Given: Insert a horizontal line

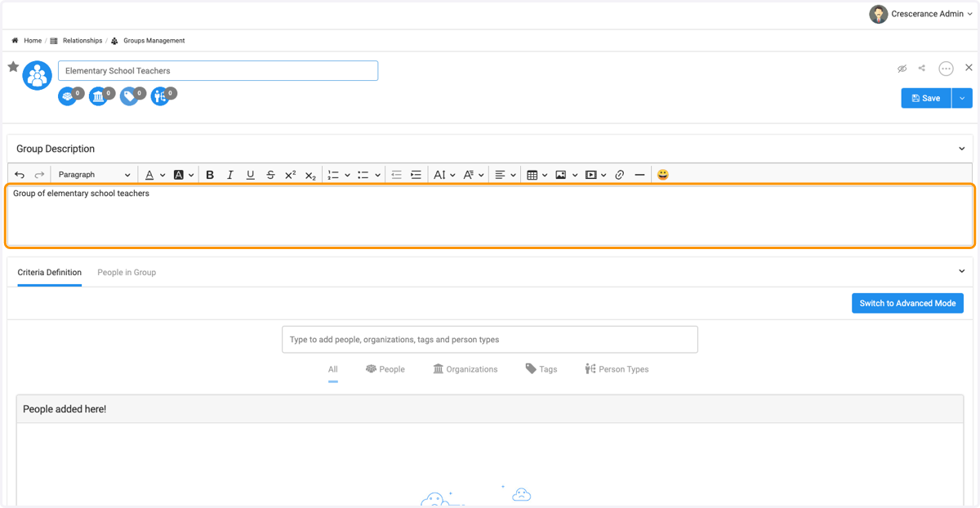Looking at the screenshot, I should pos(639,175).
